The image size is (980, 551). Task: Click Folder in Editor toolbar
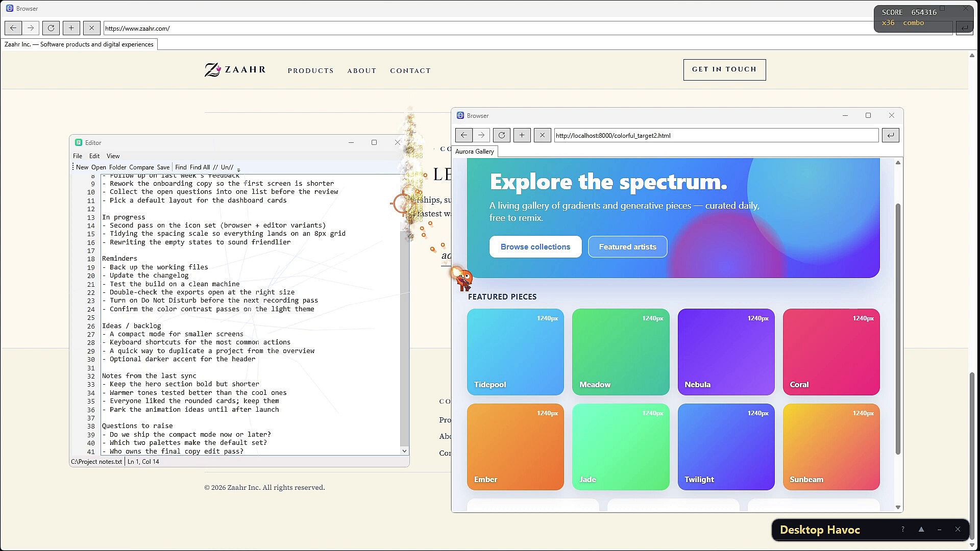click(117, 167)
